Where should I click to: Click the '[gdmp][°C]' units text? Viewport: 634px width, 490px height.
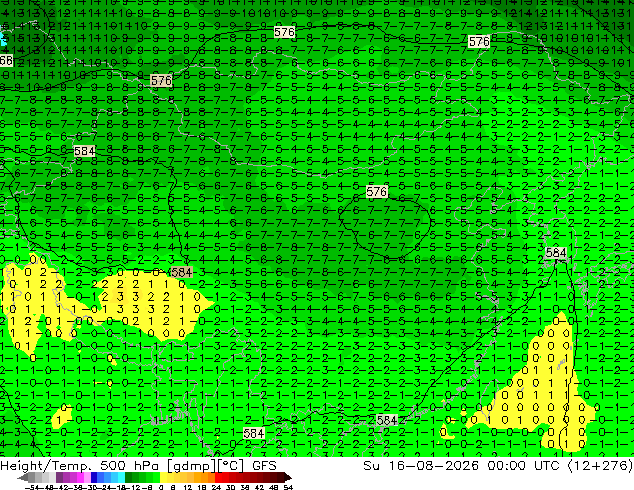pos(205,466)
